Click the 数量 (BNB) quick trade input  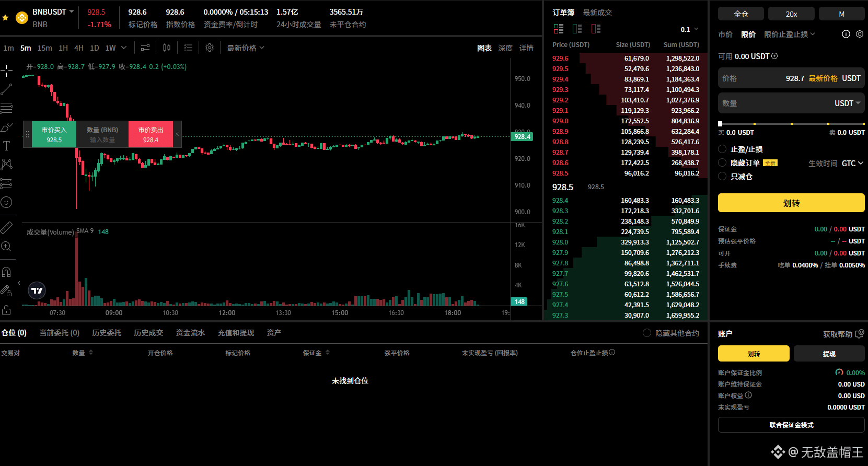[x=102, y=134]
